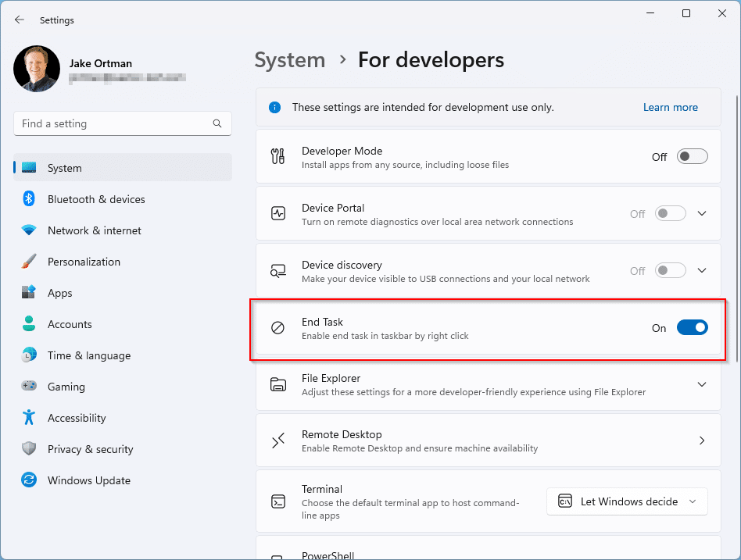Click the vertical scrollbar on right edge
741x560 pixels.
(x=736, y=229)
